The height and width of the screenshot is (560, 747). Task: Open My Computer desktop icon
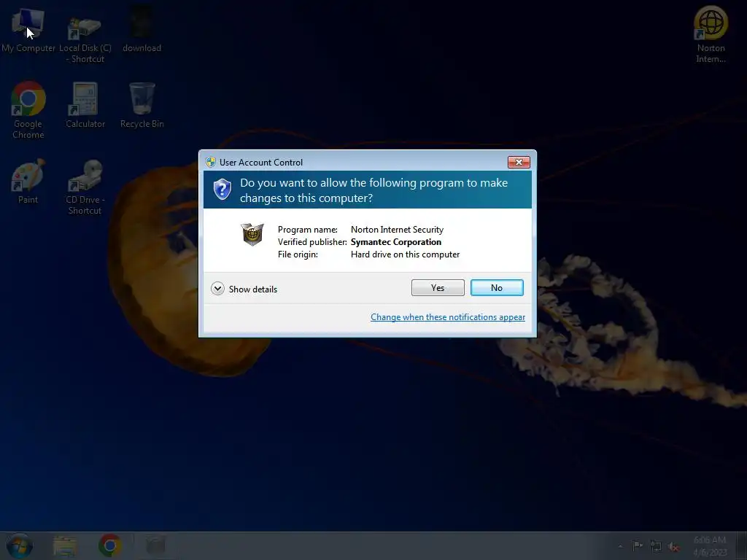coord(28,29)
